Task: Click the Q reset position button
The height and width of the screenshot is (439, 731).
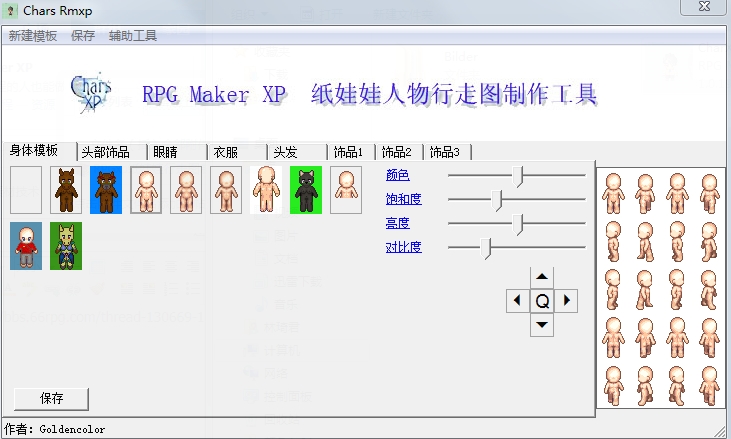Action: pyautogui.click(x=542, y=301)
